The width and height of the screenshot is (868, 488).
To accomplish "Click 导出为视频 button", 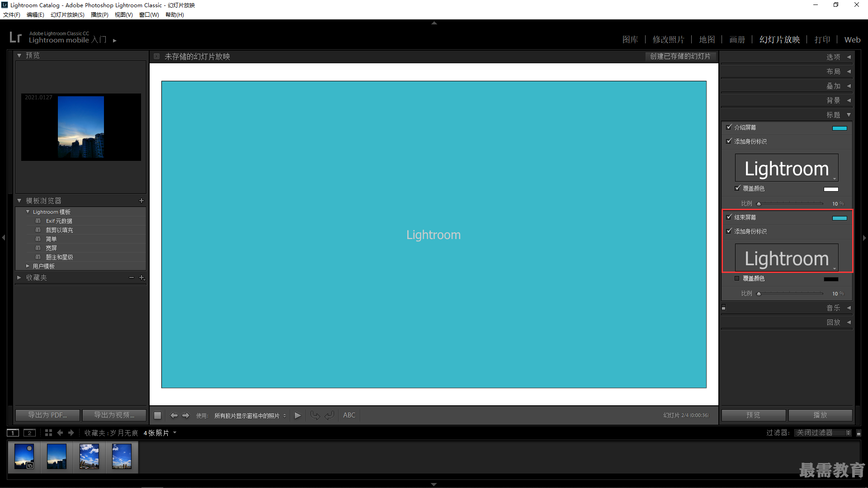I will click(x=114, y=415).
